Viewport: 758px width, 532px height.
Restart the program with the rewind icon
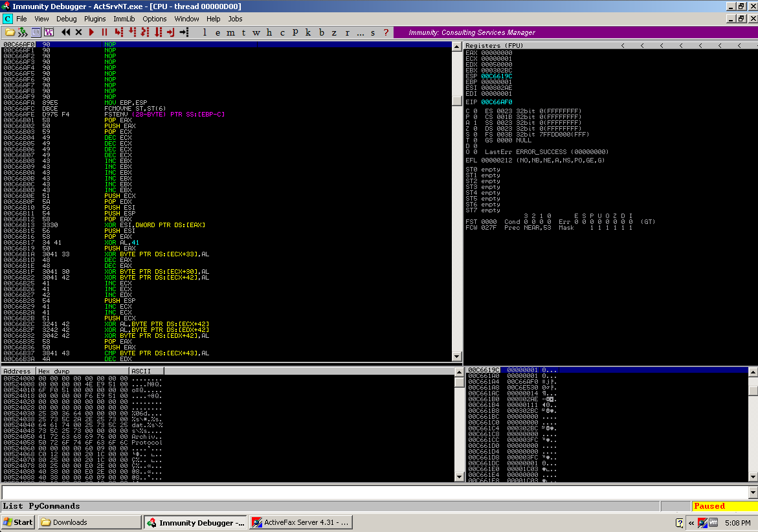pos(66,32)
